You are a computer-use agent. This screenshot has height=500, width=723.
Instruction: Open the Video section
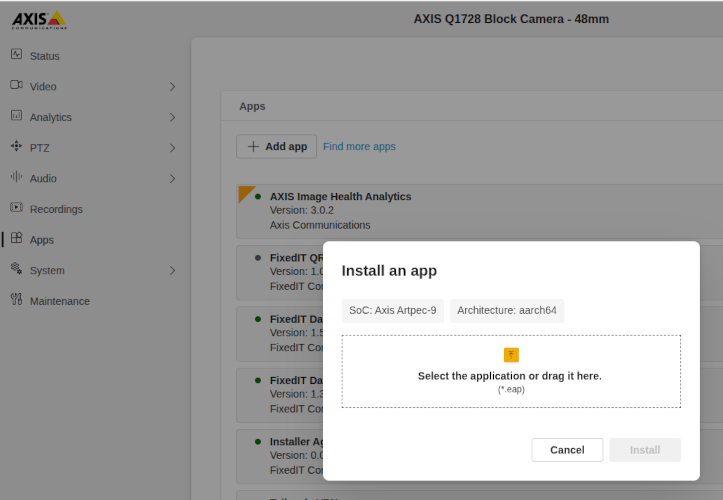(x=43, y=87)
